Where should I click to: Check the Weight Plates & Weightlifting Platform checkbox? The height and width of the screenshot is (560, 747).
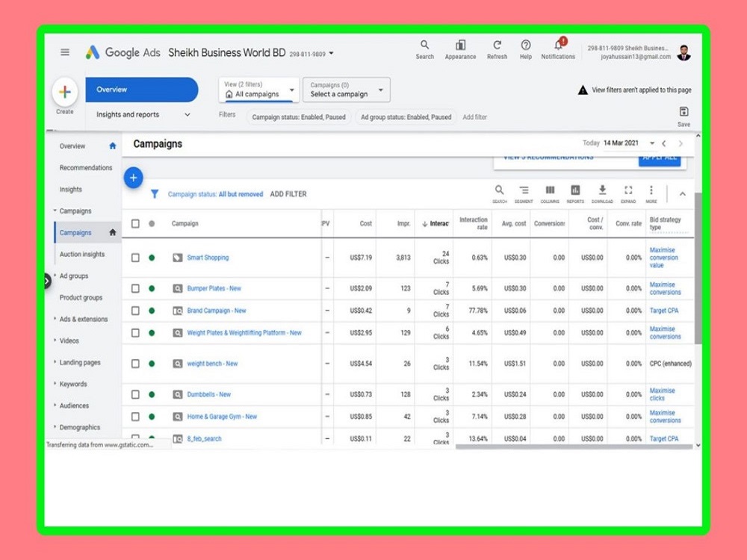click(135, 333)
